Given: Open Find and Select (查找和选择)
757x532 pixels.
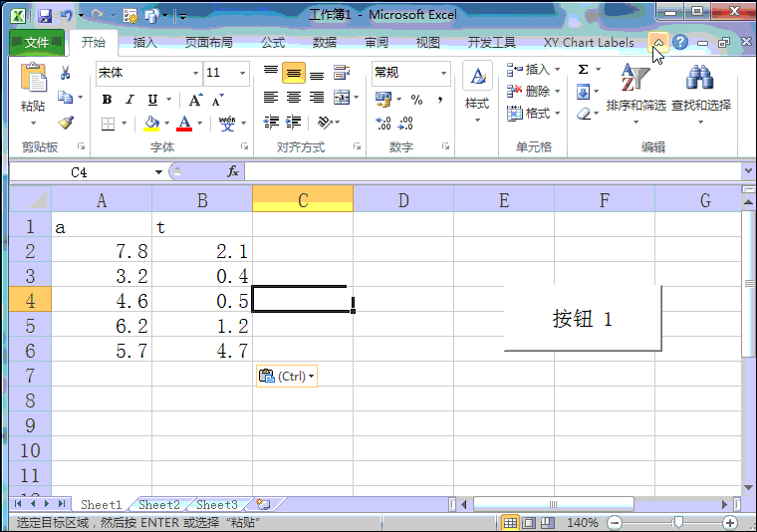Looking at the screenshot, I should (x=701, y=93).
